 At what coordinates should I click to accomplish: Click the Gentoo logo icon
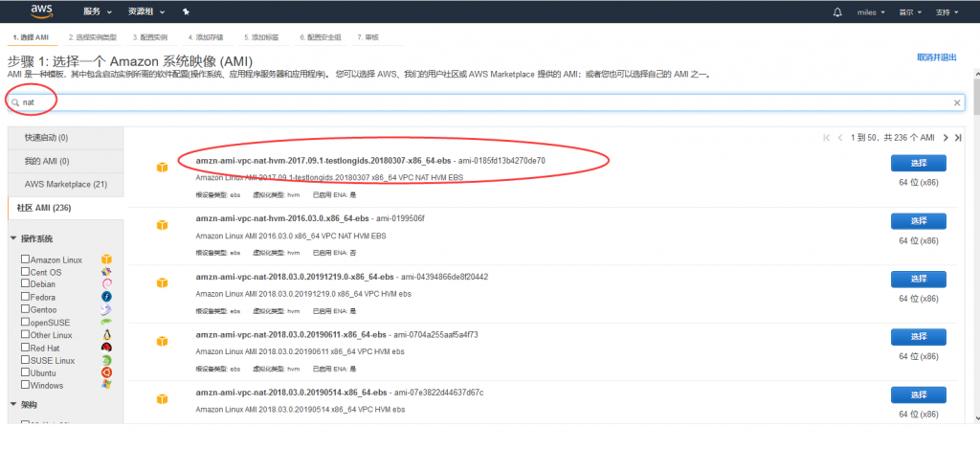(107, 309)
